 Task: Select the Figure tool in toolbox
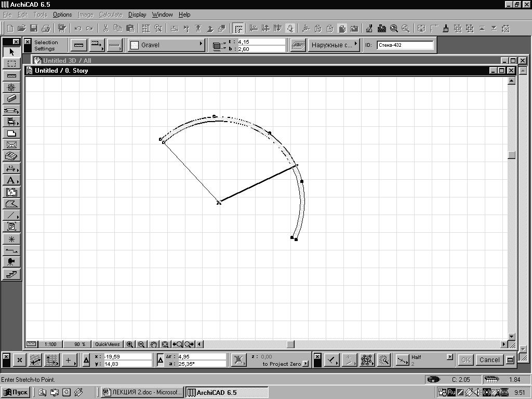point(11,227)
